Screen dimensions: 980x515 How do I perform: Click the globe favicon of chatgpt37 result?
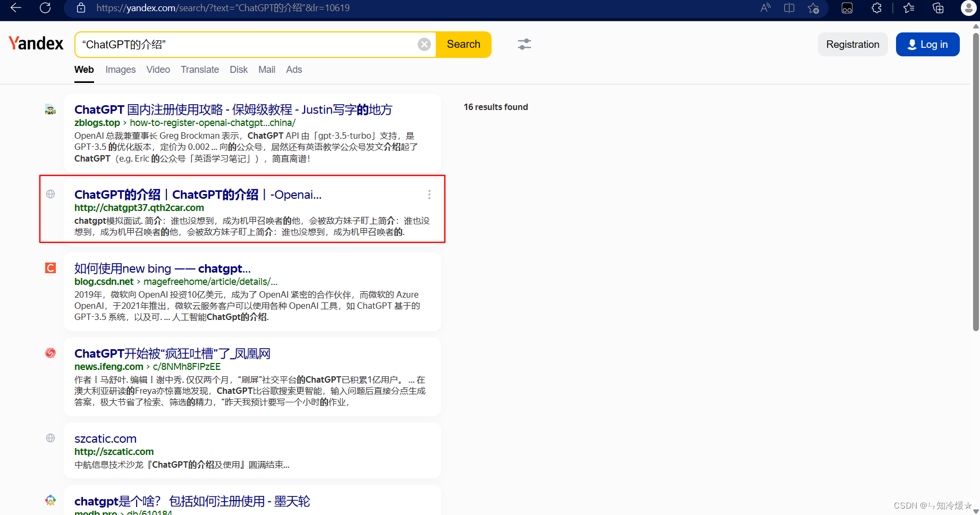pyautogui.click(x=50, y=194)
